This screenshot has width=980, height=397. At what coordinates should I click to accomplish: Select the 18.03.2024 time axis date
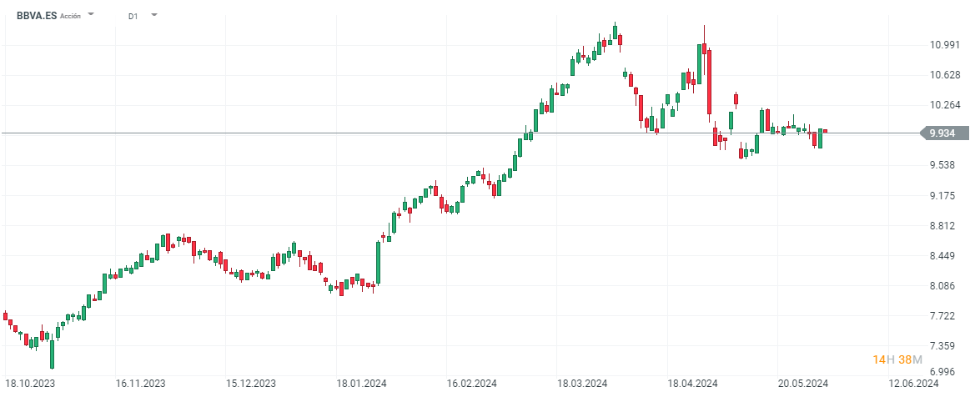point(583,384)
